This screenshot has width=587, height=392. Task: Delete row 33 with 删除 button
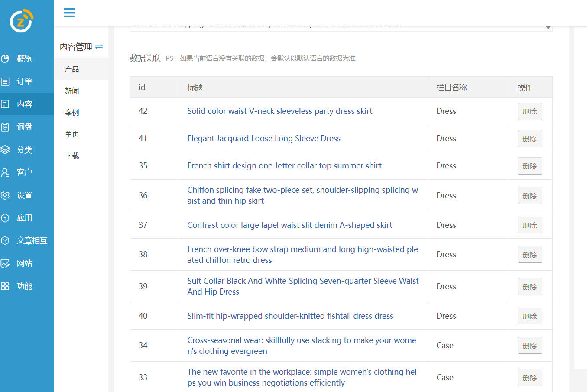(530, 378)
